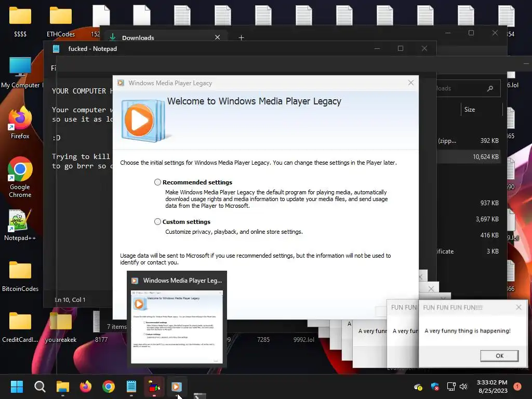532x399 pixels.
Task: Open network settings tray icon
Action: 451,387
